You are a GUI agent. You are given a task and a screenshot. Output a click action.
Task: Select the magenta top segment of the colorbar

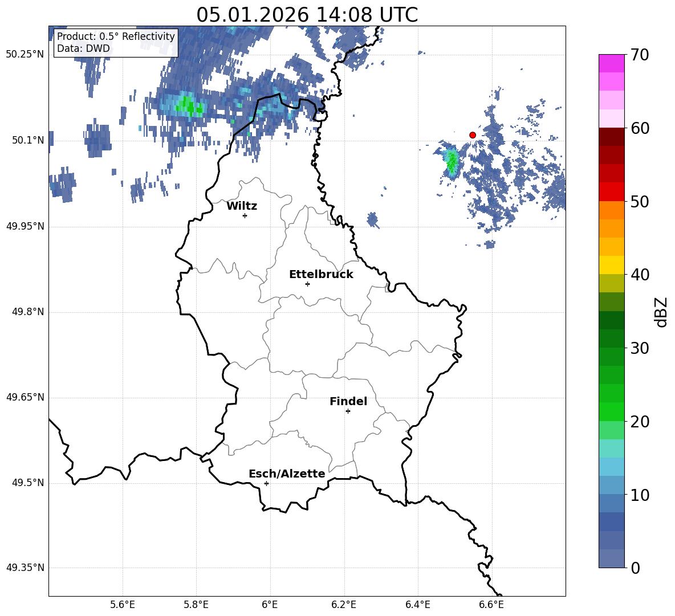pyautogui.click(x=612, y=63)
